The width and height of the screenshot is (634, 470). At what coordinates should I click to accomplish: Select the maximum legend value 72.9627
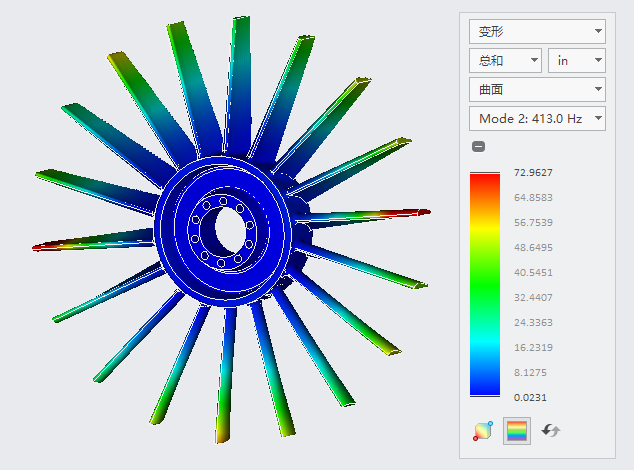pyautogui.click(x=533, y=173)
